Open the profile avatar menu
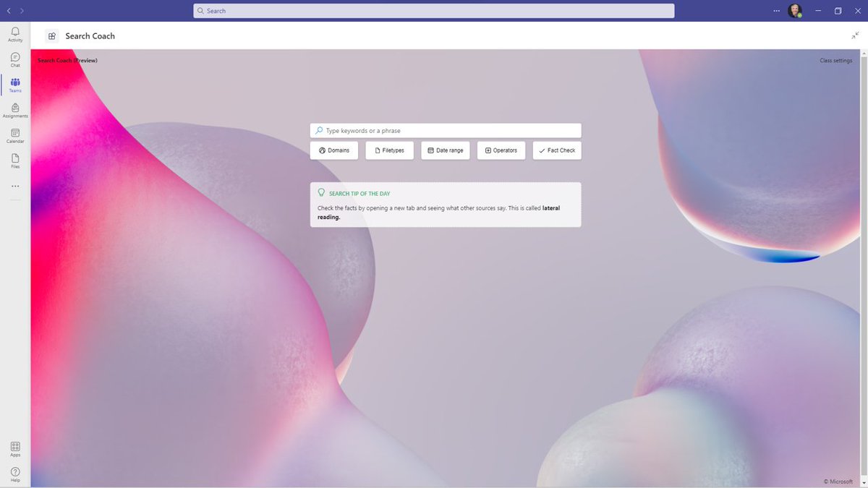The height and width of the screenshot is (488, 868). coord(795,11)
